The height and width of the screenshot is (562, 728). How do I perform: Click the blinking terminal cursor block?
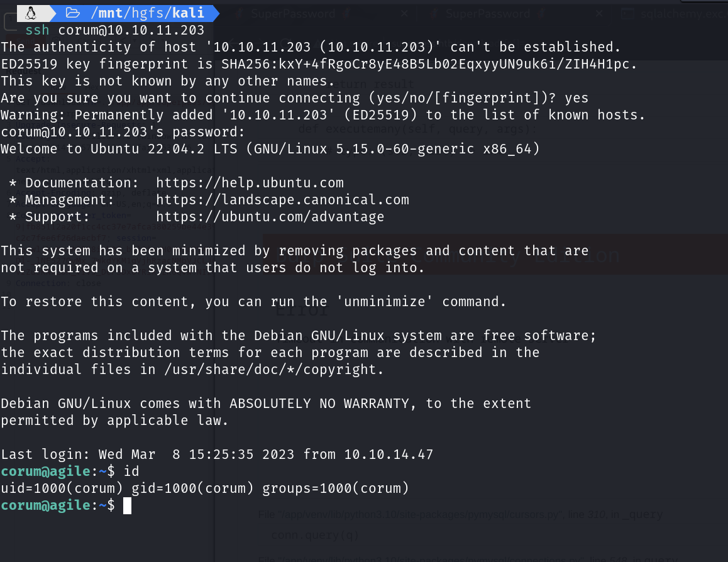tap(127, 505)
